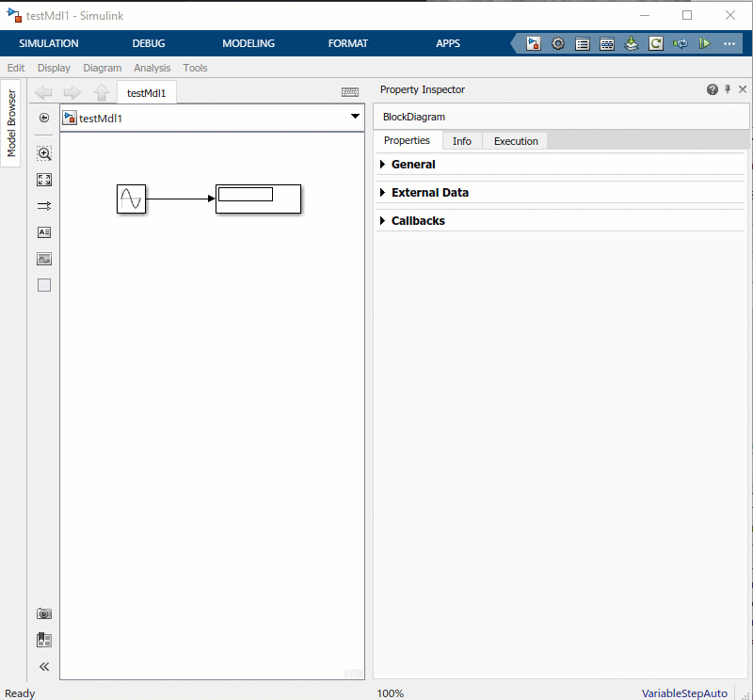This screenshot has width=753, height=700.
Task: Select the Annotation text tool
Action: click(44, 232)
